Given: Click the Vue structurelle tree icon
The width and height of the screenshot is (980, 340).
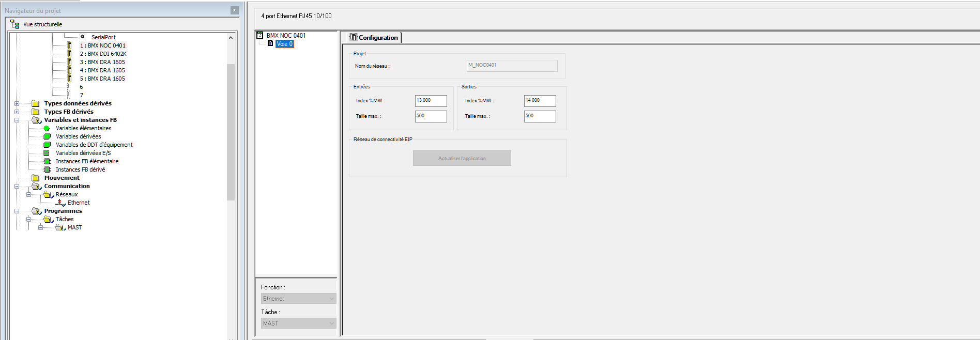Looking at the screenshot, I should [x=14, y=24].
